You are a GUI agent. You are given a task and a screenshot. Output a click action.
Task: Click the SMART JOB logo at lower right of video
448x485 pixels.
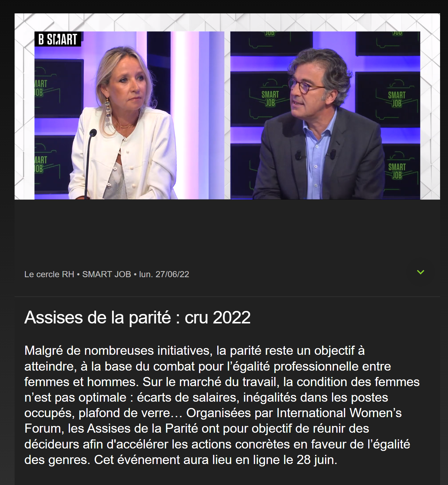[397, 171]
